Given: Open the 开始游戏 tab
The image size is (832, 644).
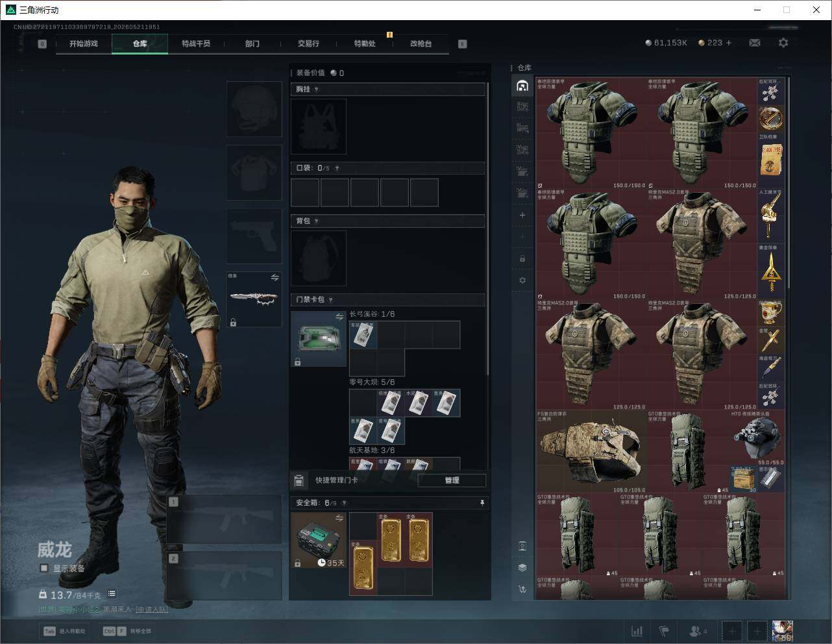Looking at the screenshot, I should point(84,43).
